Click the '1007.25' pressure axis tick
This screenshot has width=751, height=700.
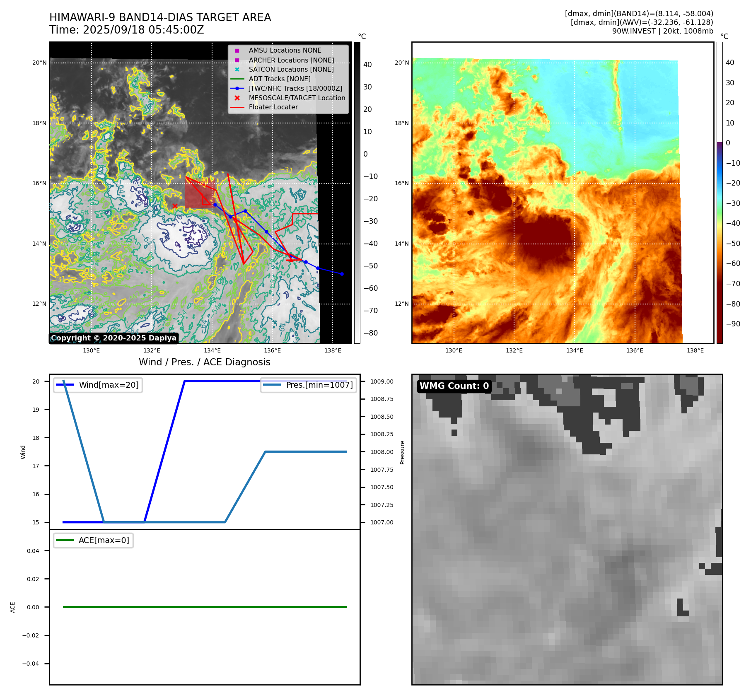(382, 505)
